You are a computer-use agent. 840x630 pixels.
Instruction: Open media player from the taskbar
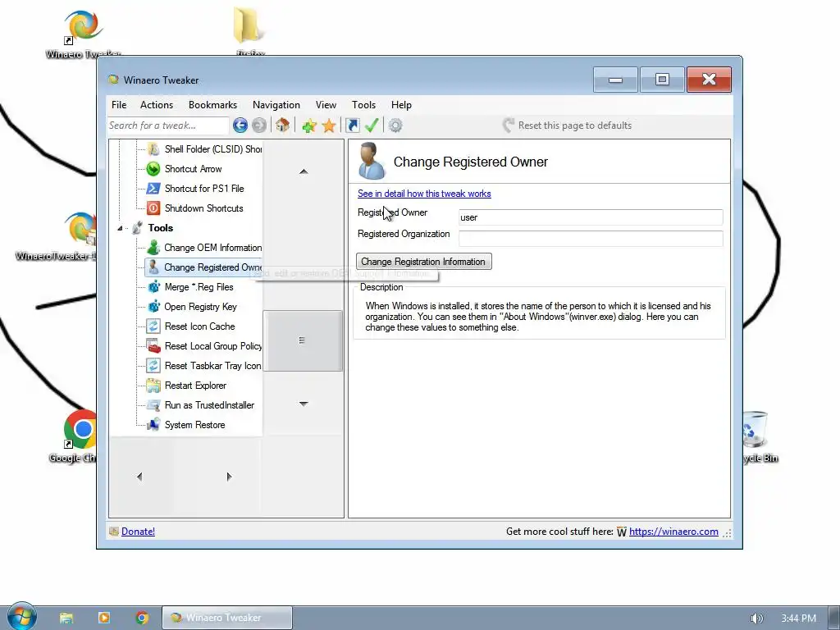(104, 618)
